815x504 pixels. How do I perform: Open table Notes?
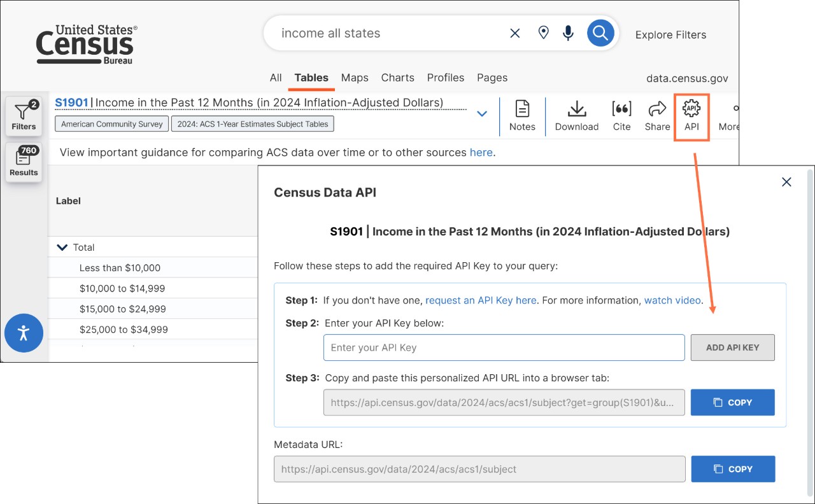coord(522,116)
